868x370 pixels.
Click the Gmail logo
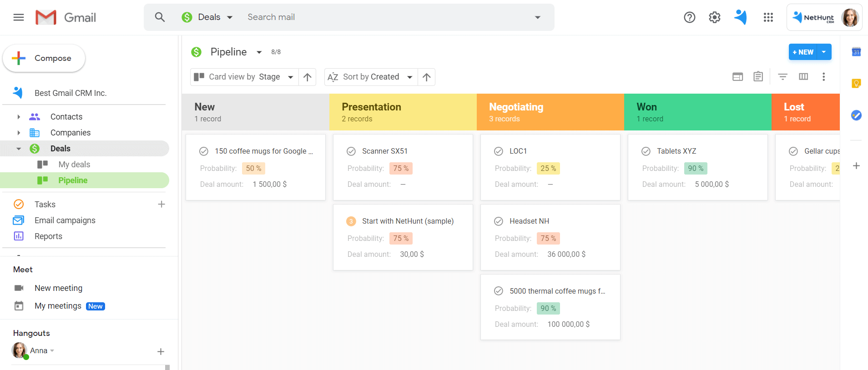tap(66, 17)
